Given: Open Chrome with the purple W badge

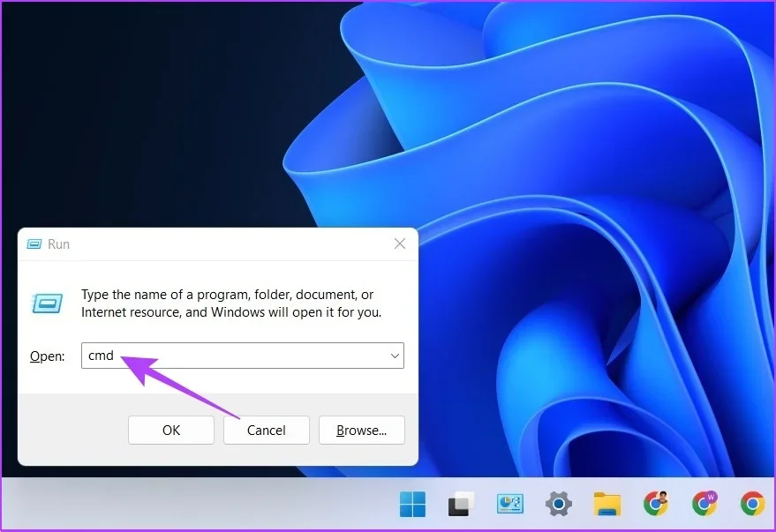Looking at the screenshot, I should (x=704, y=503).
